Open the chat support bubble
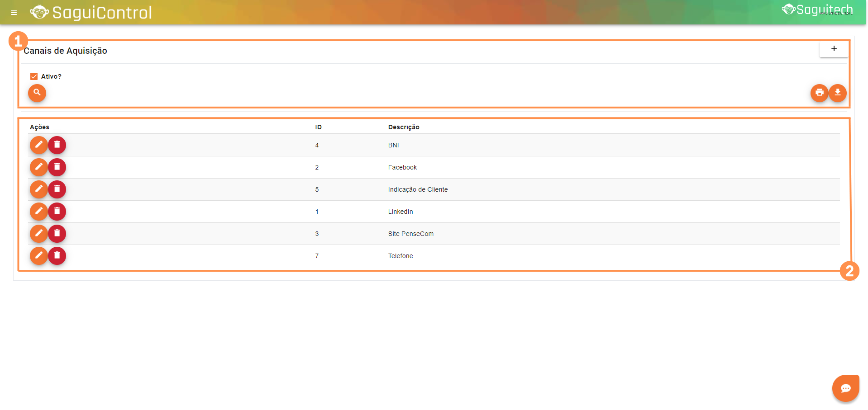The width and height of the screenshot is (868, 410). coord(845,388)
